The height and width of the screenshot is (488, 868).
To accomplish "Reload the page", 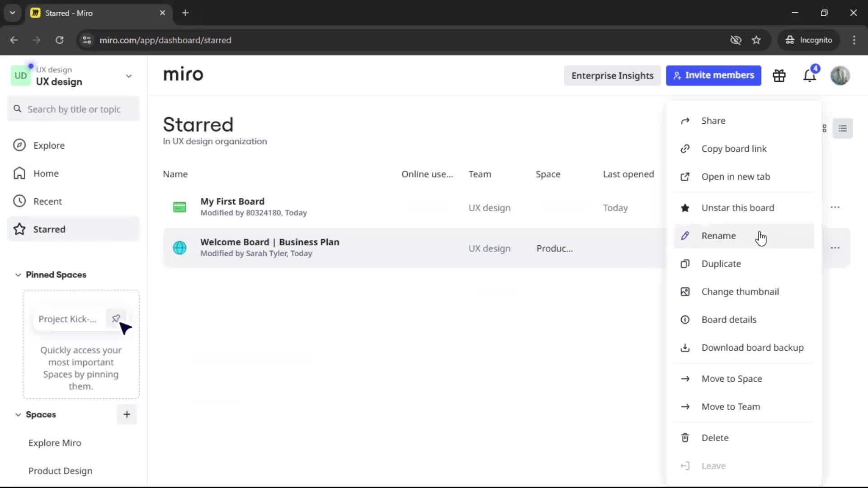I will tap(59, 40).
